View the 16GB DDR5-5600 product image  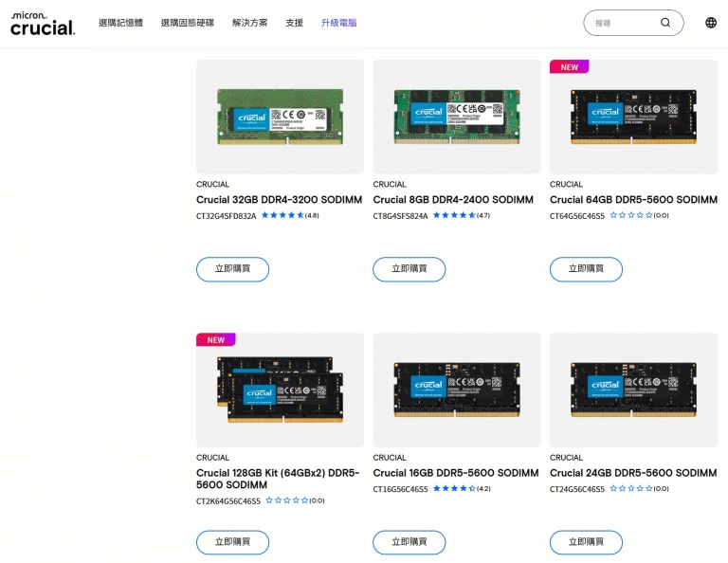[x=457, y=390]
